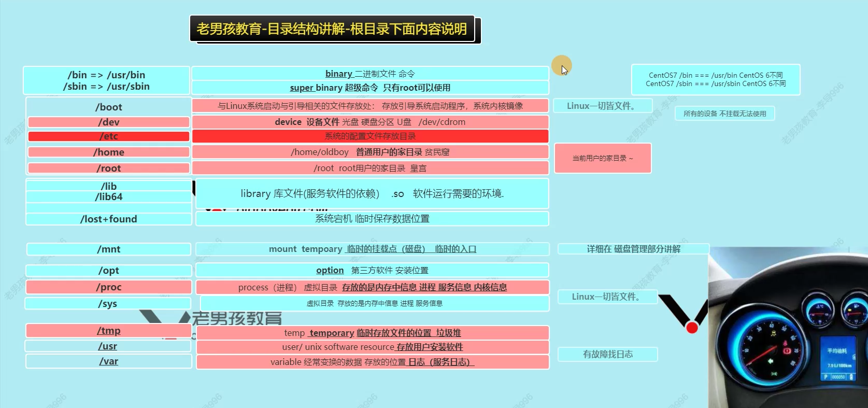
Task: Click 'process (进程) 虚拟目录' description row
Action: point(372,287)
